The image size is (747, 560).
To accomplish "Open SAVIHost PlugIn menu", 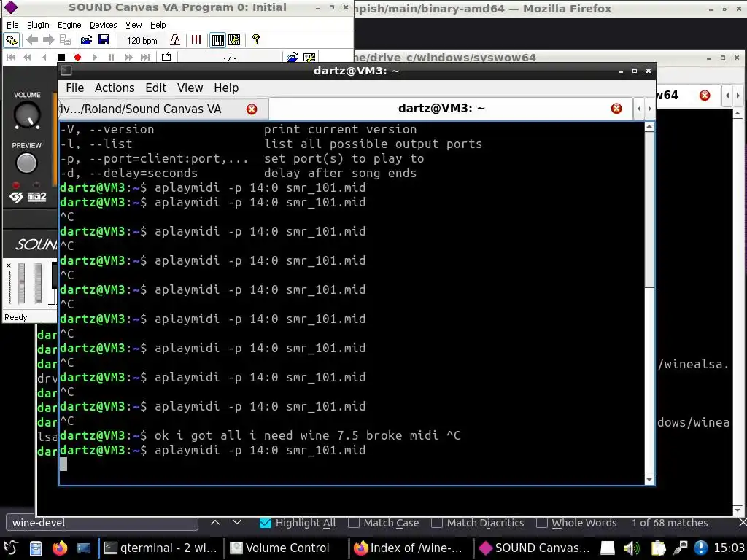I will coord(38,25).
